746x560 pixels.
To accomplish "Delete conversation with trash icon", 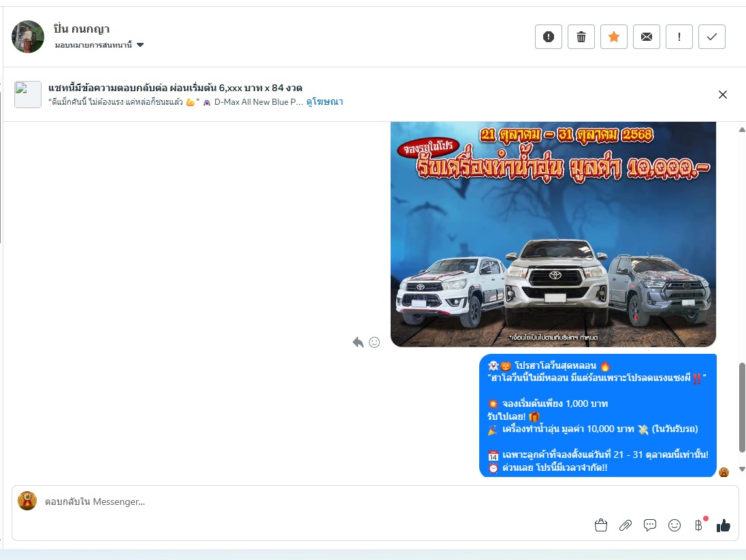I will click(581, 37).
